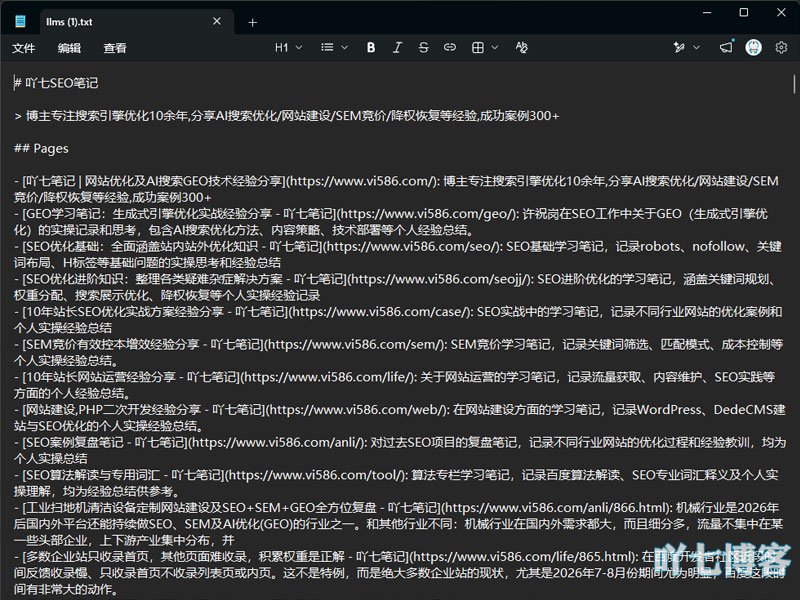The image size is (800, 600).
Task: Click the line starting '> 博主专注搜索引擎优化'
Action: [x=287, y=116]
